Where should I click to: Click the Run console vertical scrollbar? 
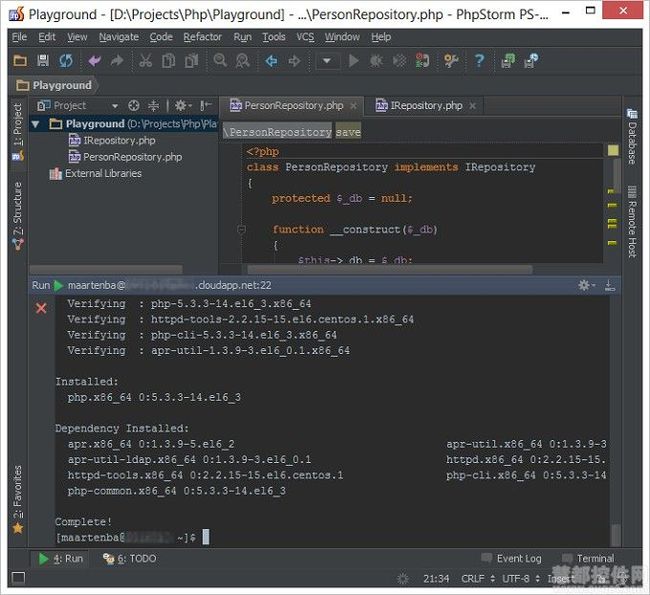(616, 535)
